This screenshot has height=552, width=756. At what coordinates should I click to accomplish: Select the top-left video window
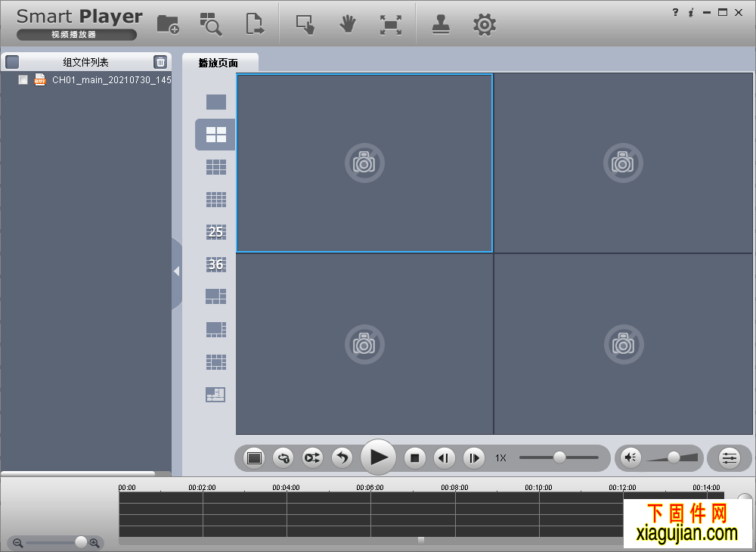[364, 163]
